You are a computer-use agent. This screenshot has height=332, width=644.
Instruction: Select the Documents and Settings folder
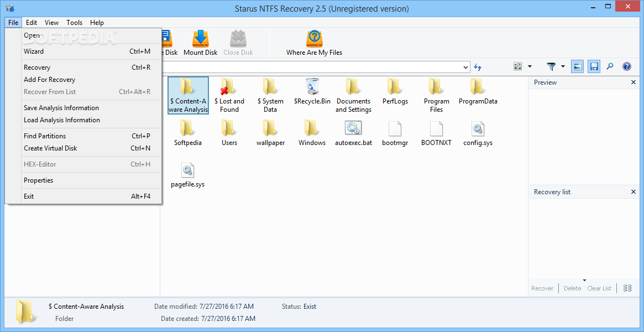[x=353, y=95]
